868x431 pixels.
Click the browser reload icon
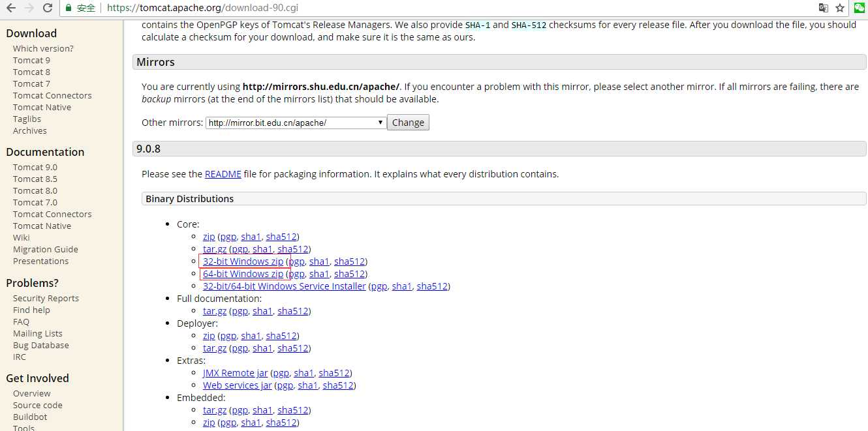[x=48, y=8]
